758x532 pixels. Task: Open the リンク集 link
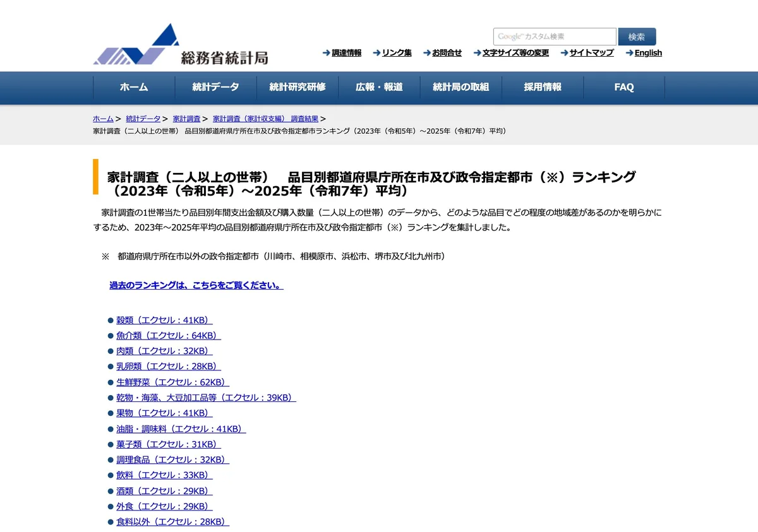point(397,53)
